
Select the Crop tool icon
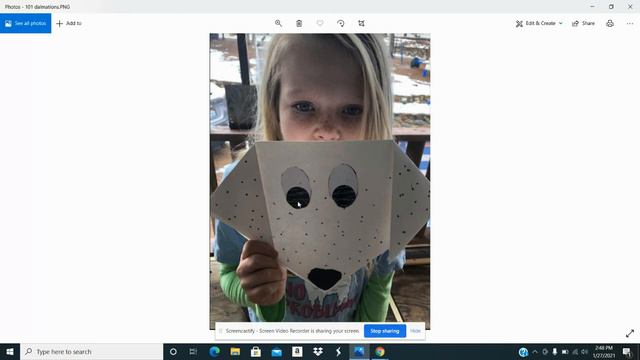tap(362, 23)
